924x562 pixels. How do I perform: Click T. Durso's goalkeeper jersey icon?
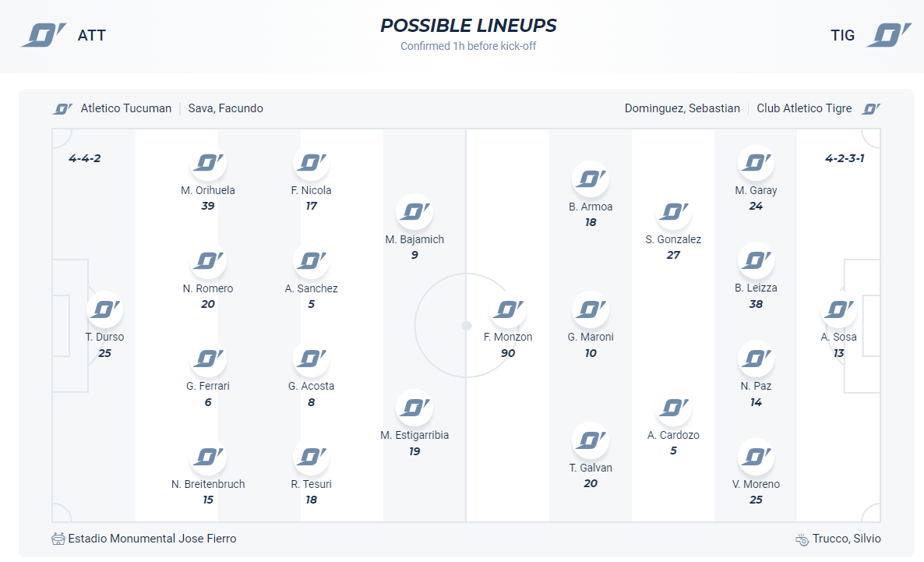(104, 309)
